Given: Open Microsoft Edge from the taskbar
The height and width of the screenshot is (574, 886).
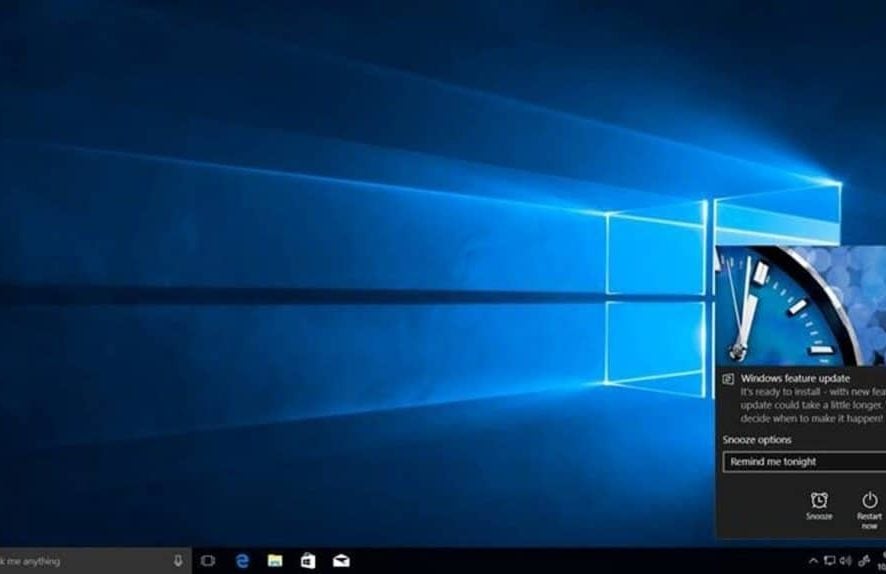Looking at the screenshot, I should pos(242,560).
